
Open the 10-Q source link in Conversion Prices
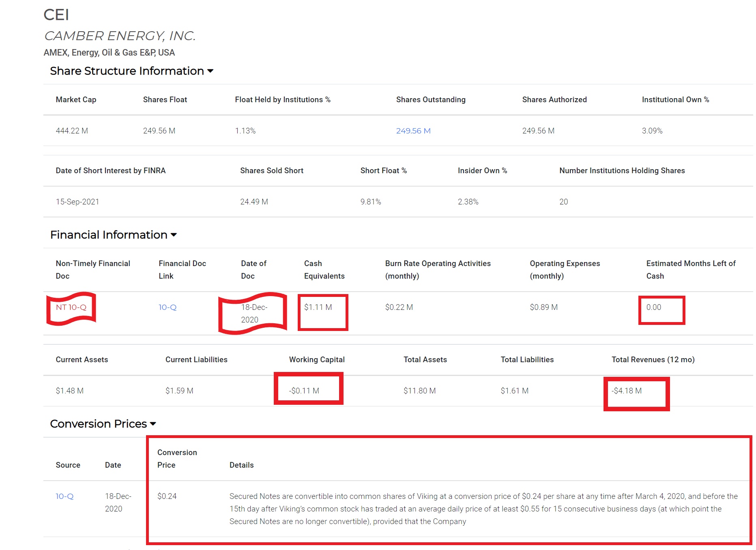[64, 496]
